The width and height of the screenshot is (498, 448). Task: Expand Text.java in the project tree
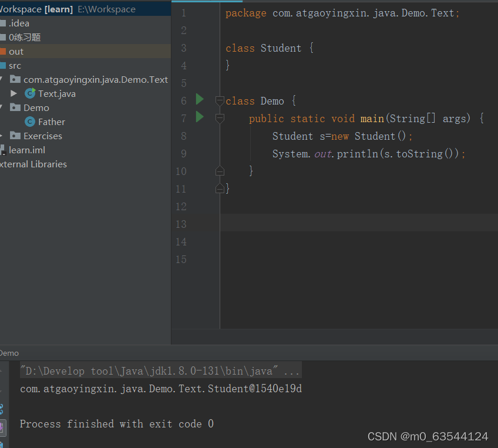coord(14,93)
